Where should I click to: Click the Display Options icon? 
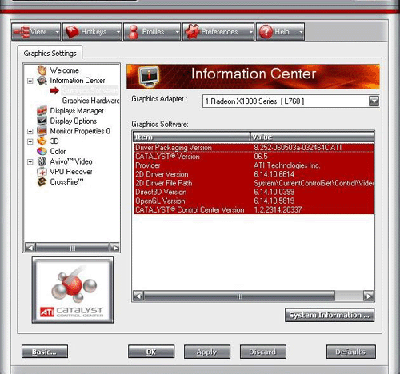(x=42, y=121)
